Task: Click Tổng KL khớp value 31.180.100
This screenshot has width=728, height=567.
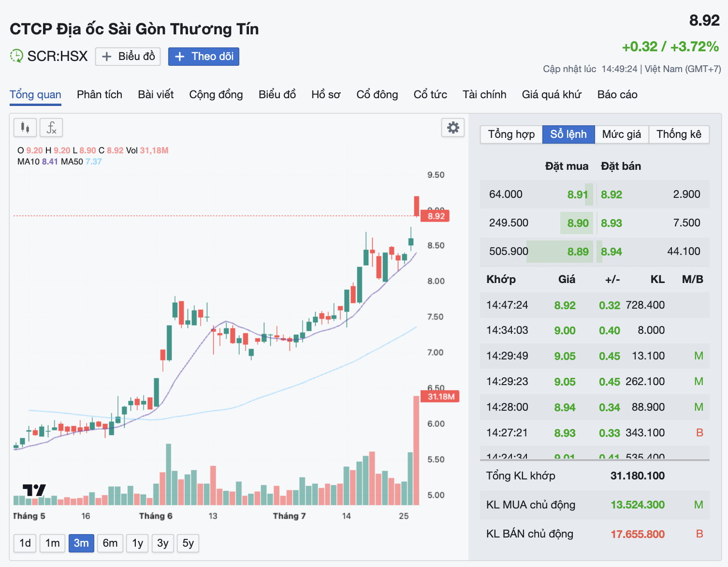Action: [638, 476]
